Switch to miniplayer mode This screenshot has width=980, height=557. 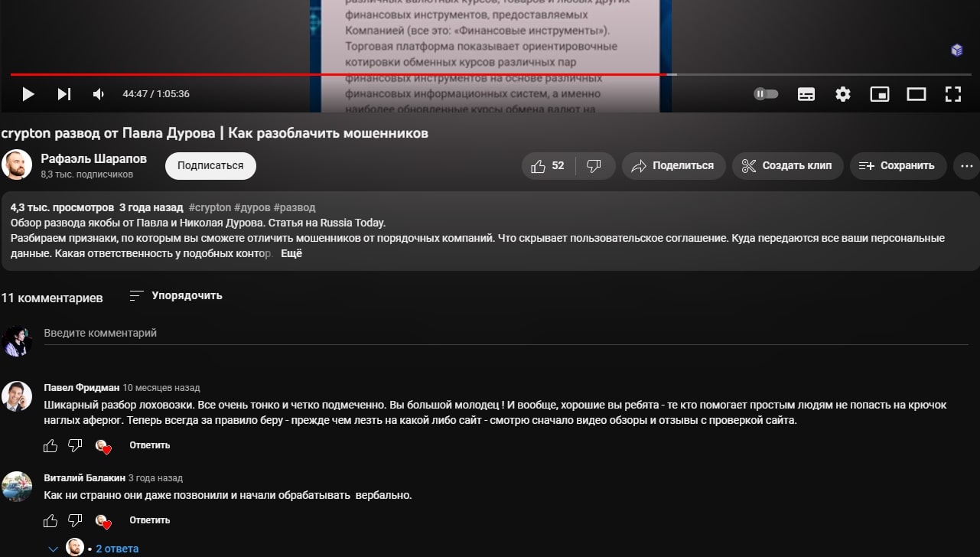pos(880,94)
